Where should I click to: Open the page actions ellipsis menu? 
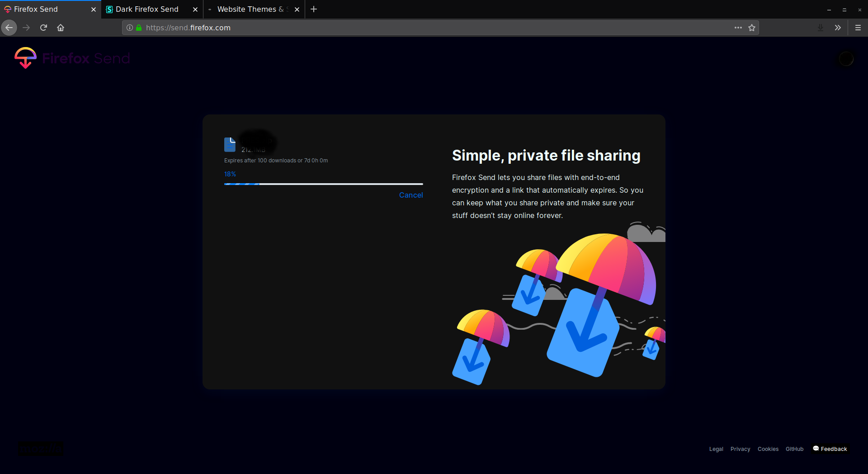click(738, 28)
